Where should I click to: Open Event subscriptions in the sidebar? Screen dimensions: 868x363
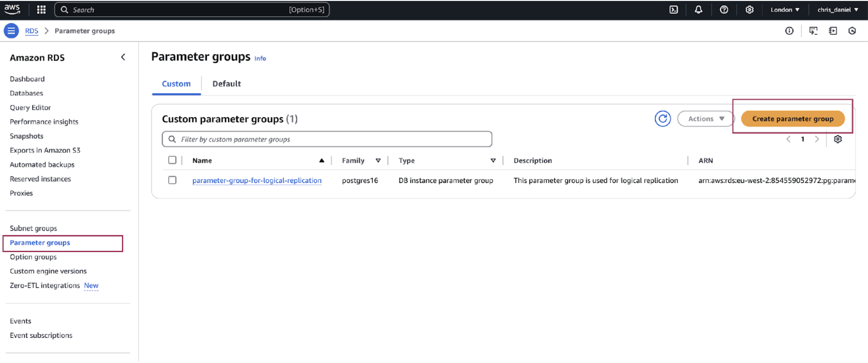point(41,335)
